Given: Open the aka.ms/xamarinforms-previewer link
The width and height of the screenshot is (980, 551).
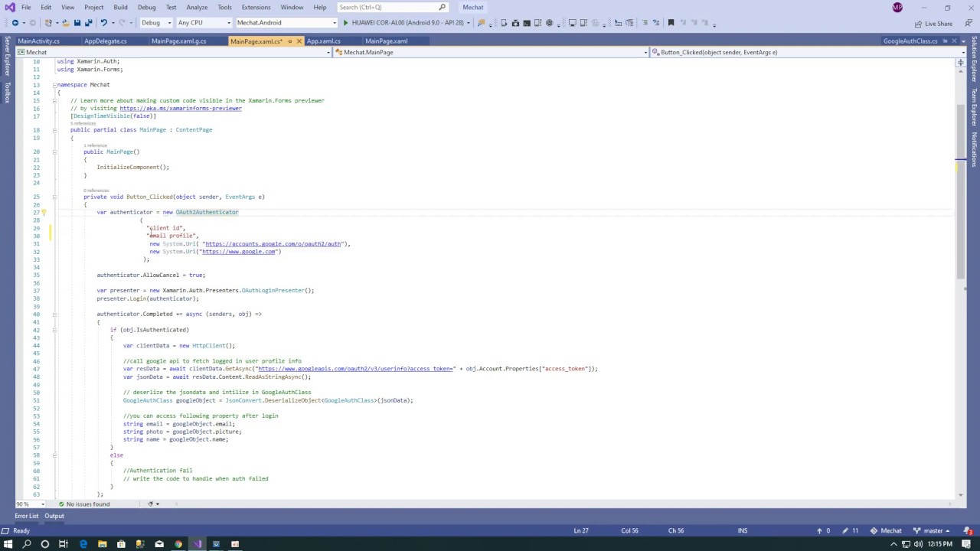Looking at the screenshot, I should (x=181, y=109).
